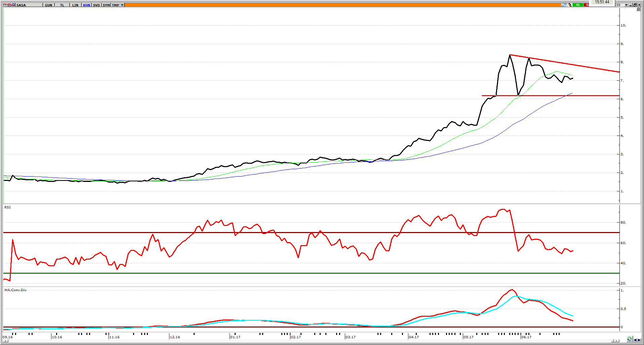The width and height of the screenshot is (644, 345).
Task: Click the small square box below close button
Action: (x=638, y=9)
